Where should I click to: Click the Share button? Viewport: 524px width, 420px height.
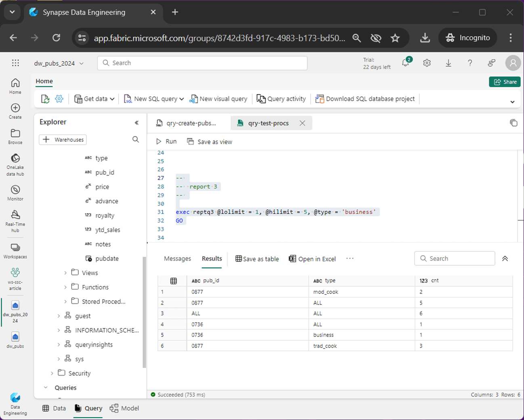pyautogui.click(x=505, y=82)
